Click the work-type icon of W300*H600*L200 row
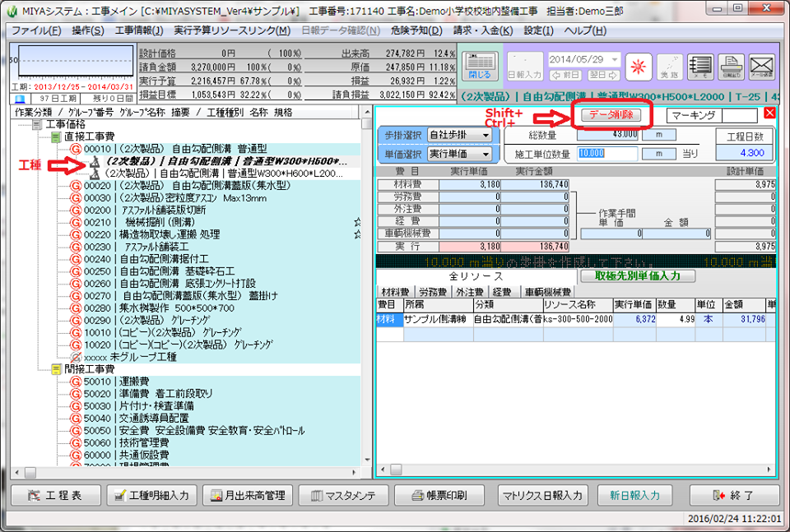This screenshot has width=790, height=532. coord(94,173)
